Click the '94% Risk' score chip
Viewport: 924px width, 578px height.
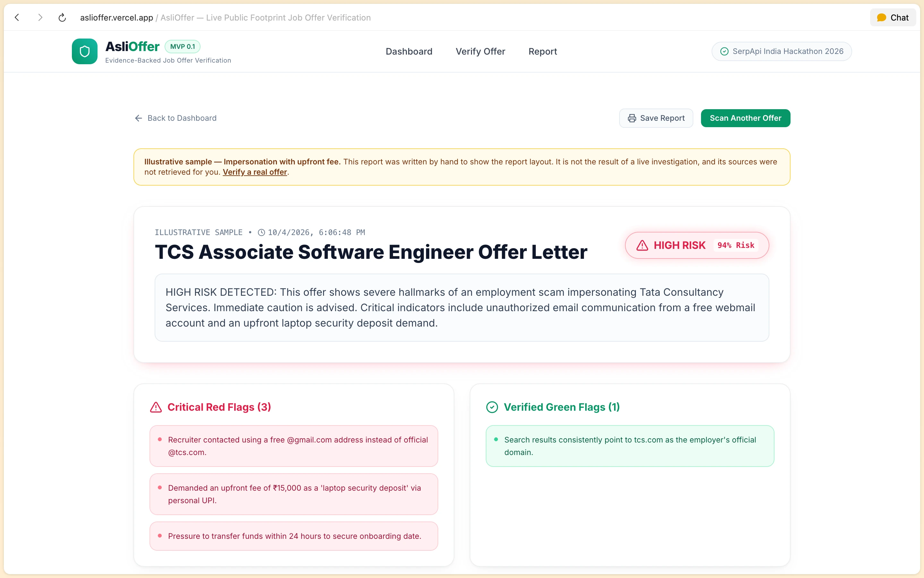click(x=736, y=245)
